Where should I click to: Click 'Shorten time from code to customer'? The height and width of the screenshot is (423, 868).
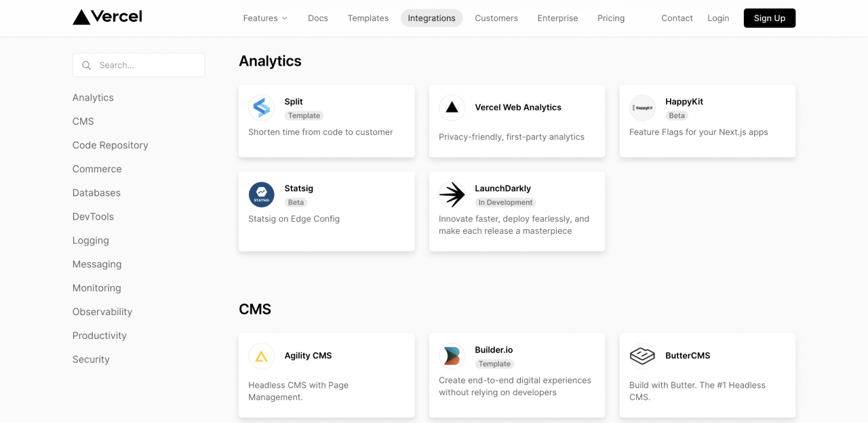[321, 132]
